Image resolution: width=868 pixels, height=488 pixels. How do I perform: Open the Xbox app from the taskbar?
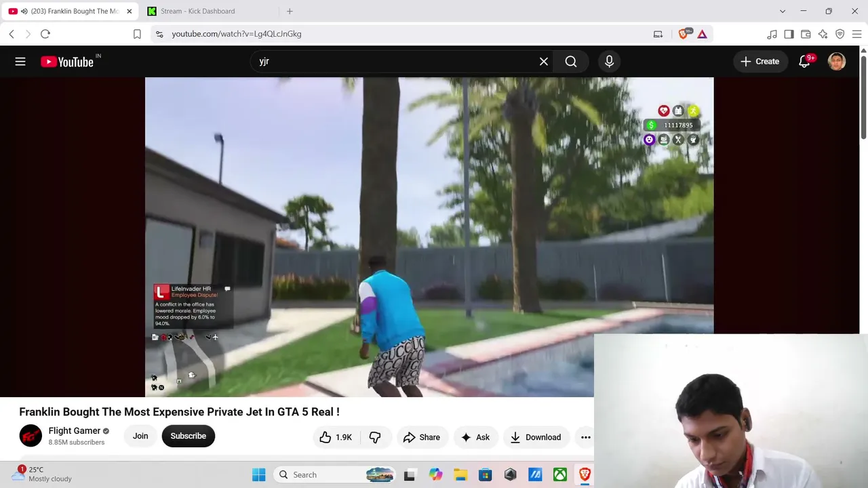tap(560, 475)
